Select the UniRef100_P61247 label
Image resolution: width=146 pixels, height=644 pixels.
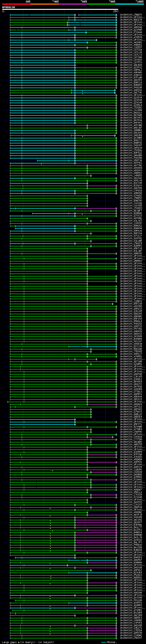131,342
